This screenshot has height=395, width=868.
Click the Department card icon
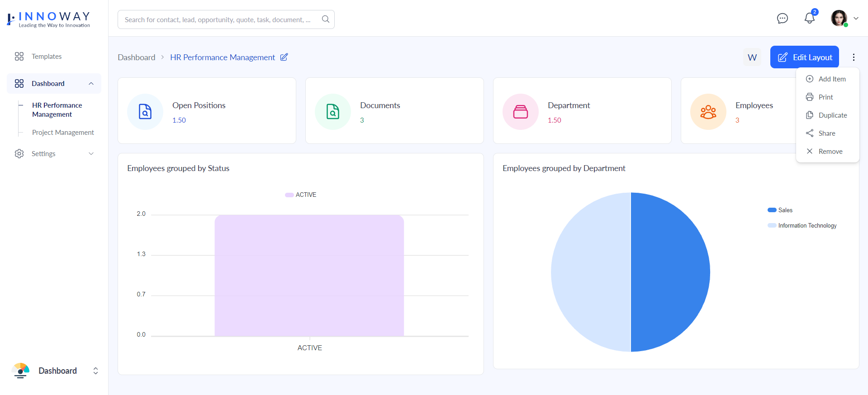[521, 112]
